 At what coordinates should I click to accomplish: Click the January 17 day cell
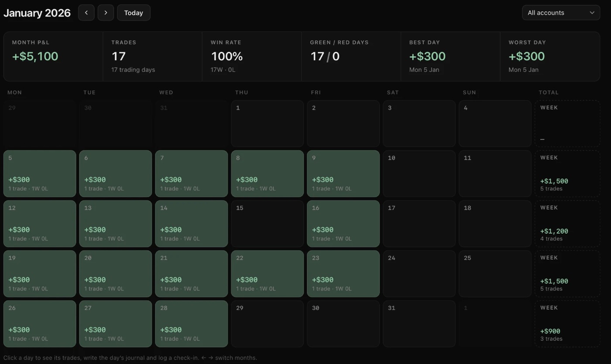click(419, 224)
